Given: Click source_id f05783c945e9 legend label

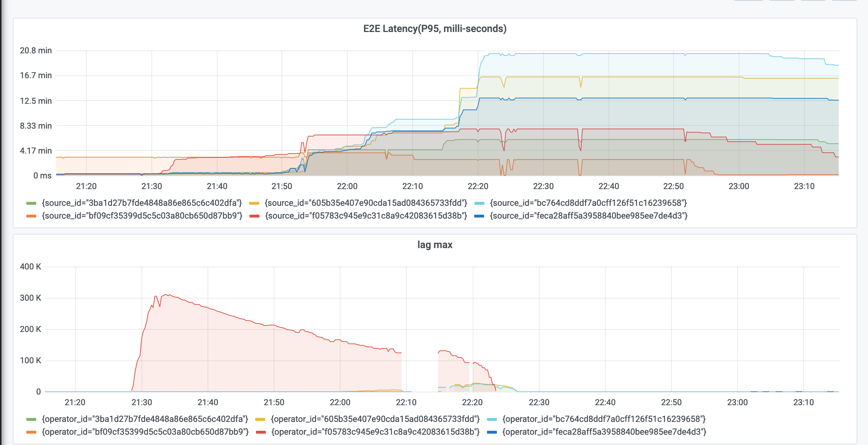Looking at the screenshot, I should click(366, 216).
